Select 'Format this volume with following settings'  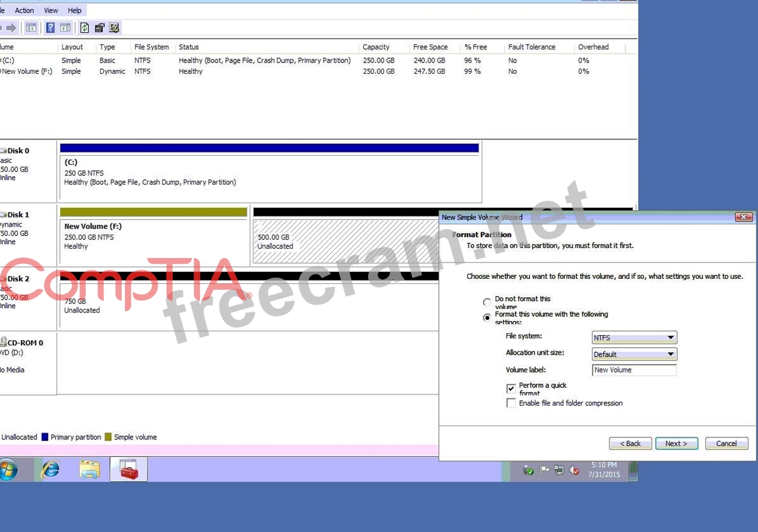coord(487,318)
